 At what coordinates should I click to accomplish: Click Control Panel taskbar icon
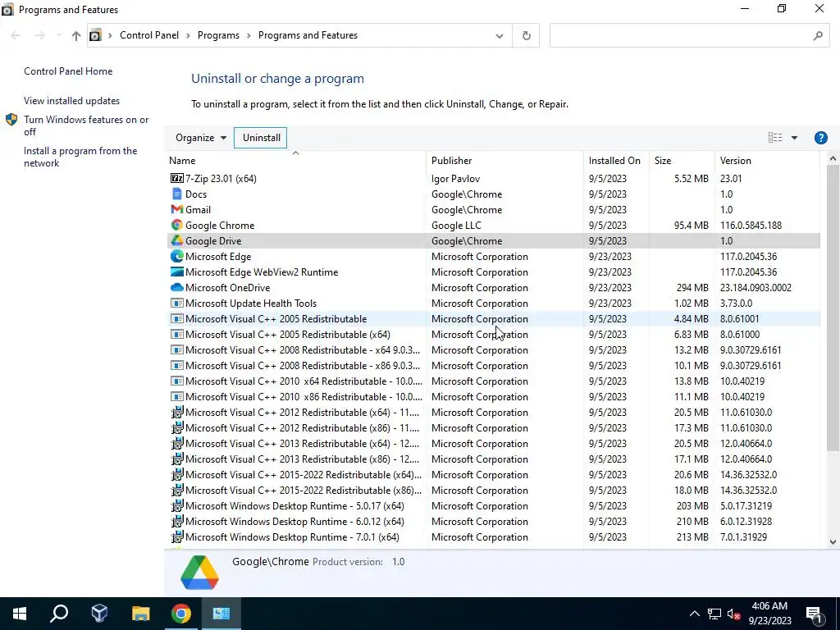click(221, 614)
